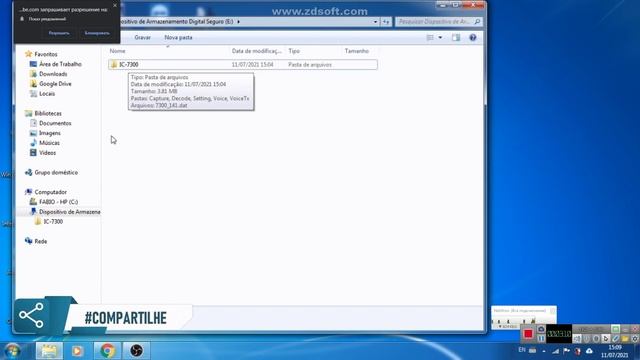
Task: Open OBS Studio from the taskbar
Action: 136,351
